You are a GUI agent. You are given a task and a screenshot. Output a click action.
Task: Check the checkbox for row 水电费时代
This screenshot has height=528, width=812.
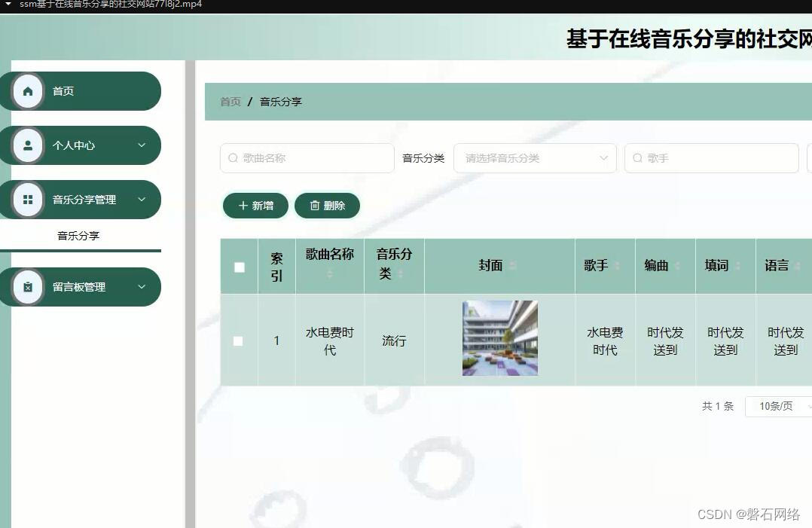pyautogui.click(x=238, y=341)
